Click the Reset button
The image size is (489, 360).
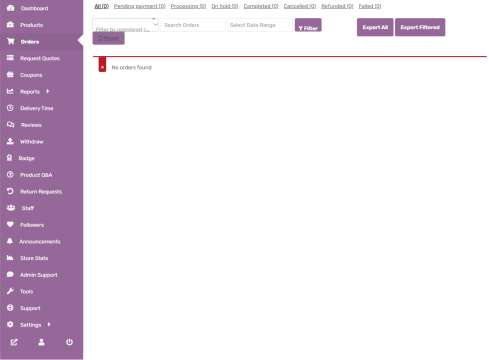coord(108,38)
